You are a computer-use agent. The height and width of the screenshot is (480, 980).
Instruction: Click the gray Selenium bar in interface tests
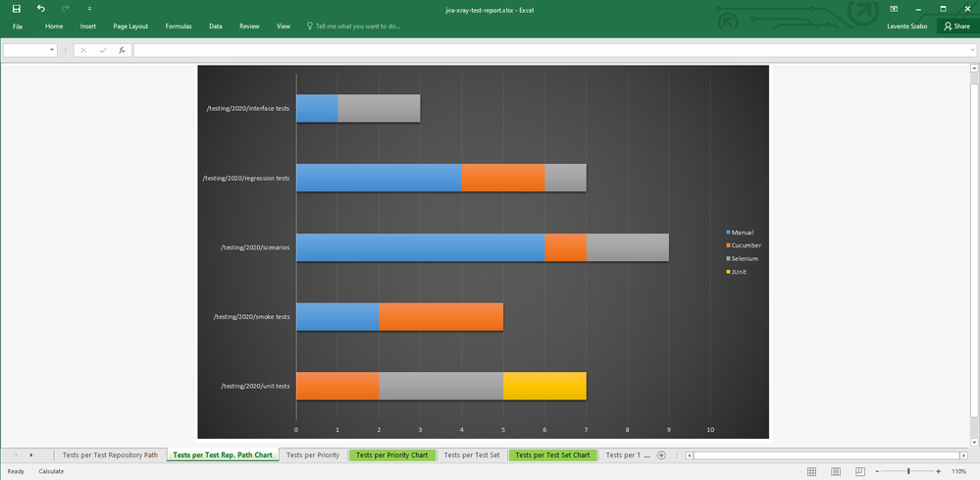(379, 109)
